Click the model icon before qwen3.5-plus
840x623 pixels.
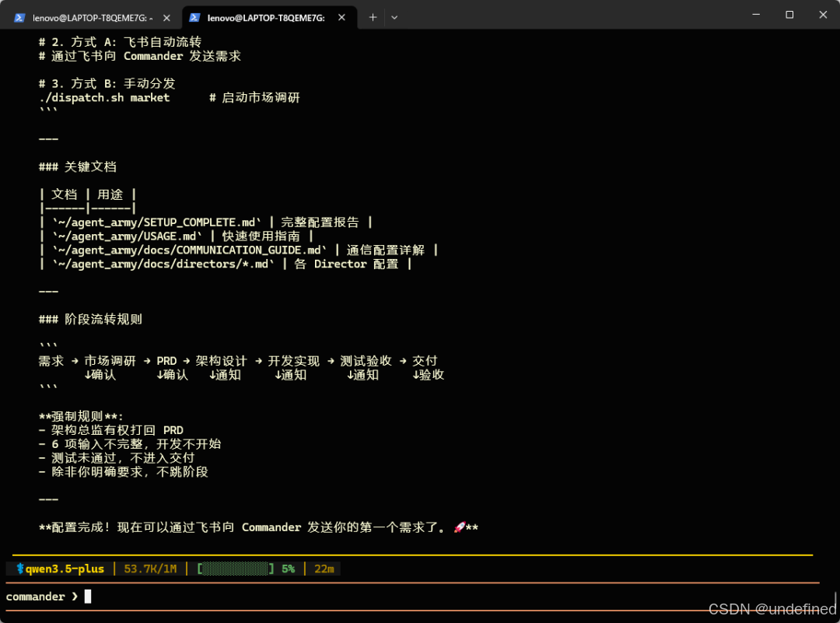[20, 569]
